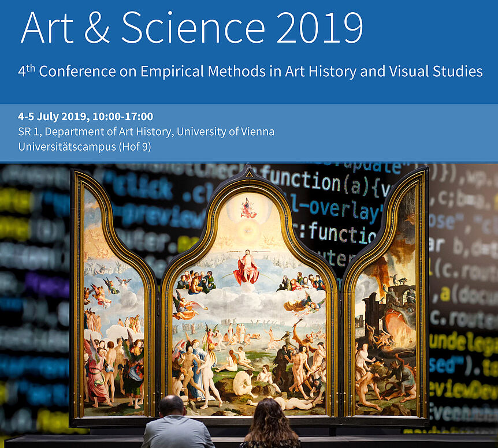This screenshot has height=448, width=498.
Task: Select the "SR 1, Department of Art History" line
Action: click(146, 132)
